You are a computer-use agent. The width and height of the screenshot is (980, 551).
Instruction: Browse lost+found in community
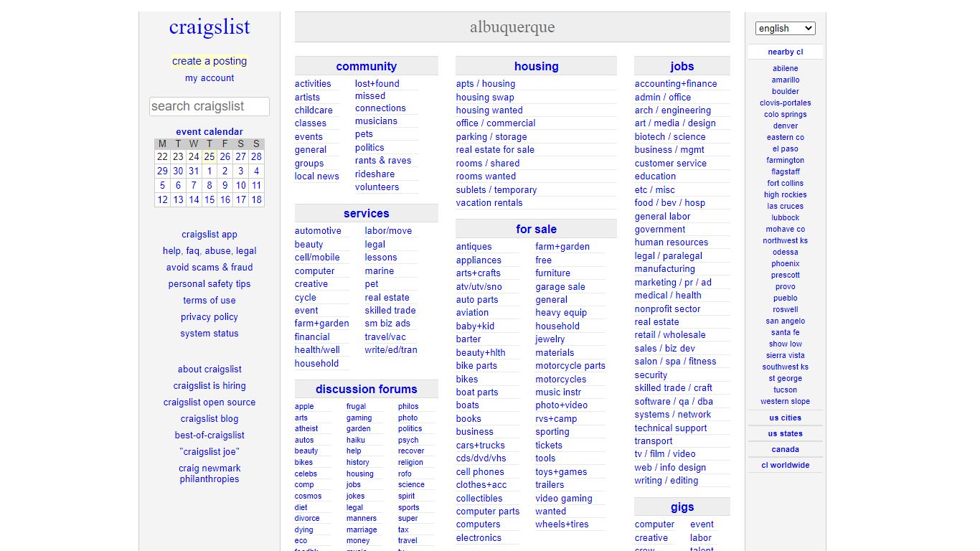point(377,83)
